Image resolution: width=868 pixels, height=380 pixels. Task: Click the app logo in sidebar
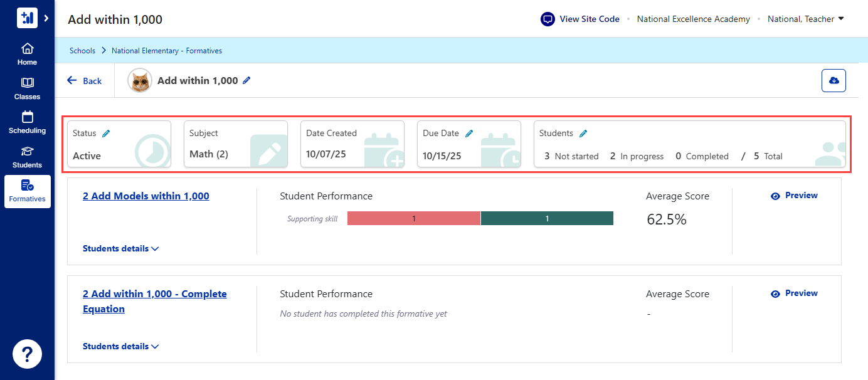pos(27,18)
